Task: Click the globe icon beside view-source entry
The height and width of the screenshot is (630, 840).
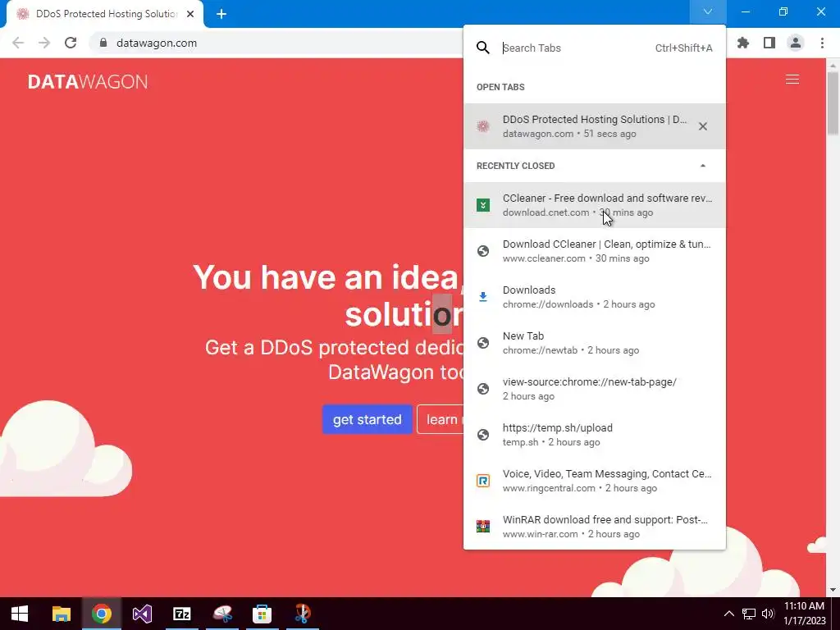Action: pyautogui.click(x=482, y=389)
